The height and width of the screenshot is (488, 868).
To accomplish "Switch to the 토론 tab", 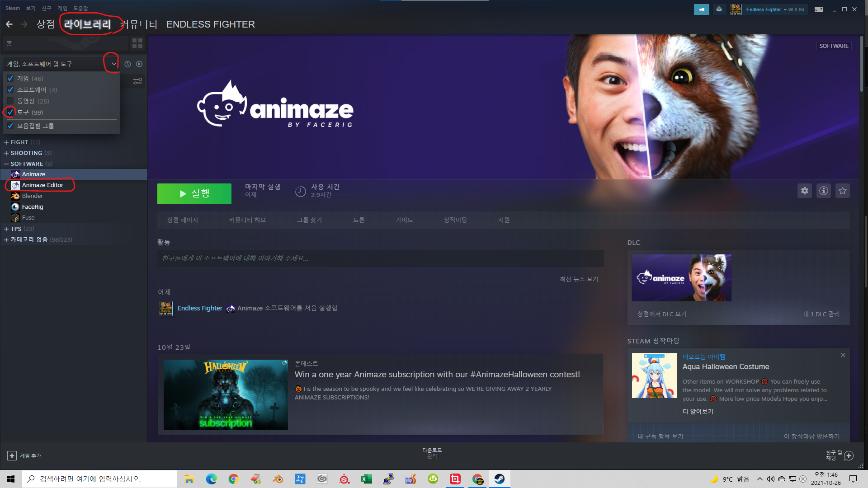I will tap(359, 220).
